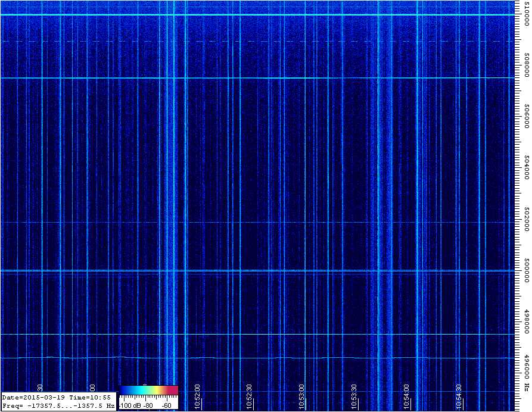The height and width of the screenshot is (412, 532).
Task: Click the 10:53:30 time marker
Action: 354,397
